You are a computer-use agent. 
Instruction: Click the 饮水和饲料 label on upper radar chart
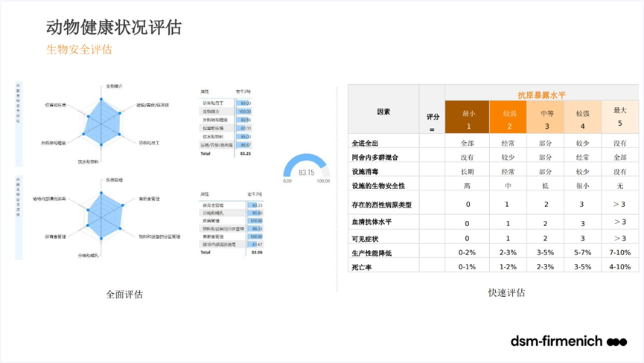point(89,161)
